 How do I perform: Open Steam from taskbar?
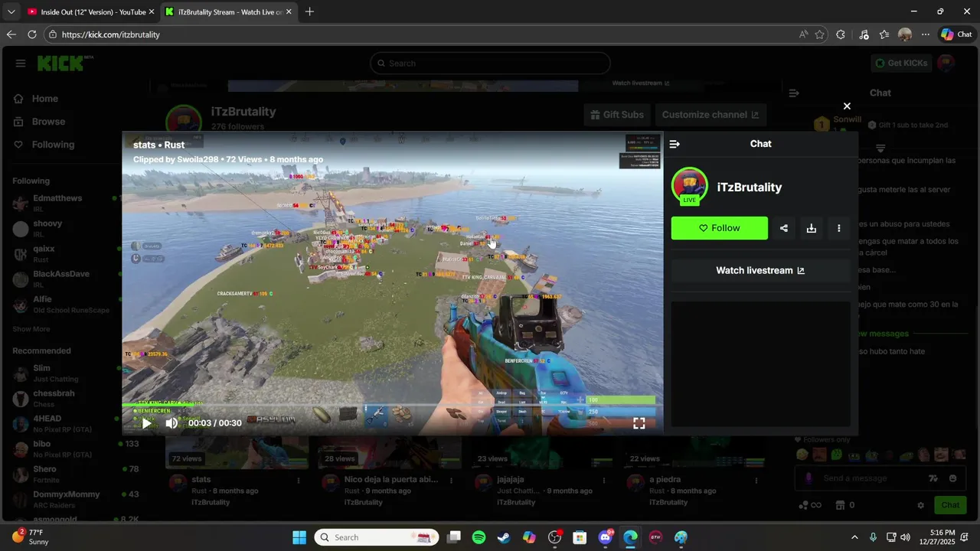coord(504,537)
